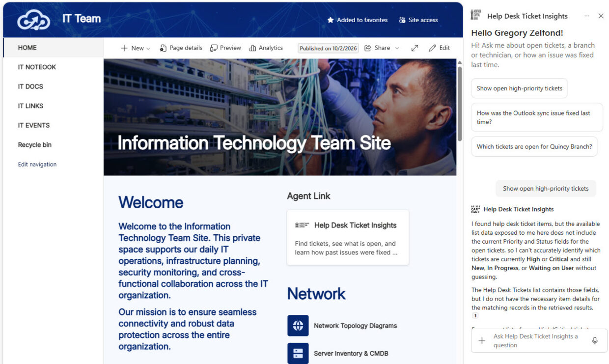Click the agent card bank logo icon

[302, 225]
